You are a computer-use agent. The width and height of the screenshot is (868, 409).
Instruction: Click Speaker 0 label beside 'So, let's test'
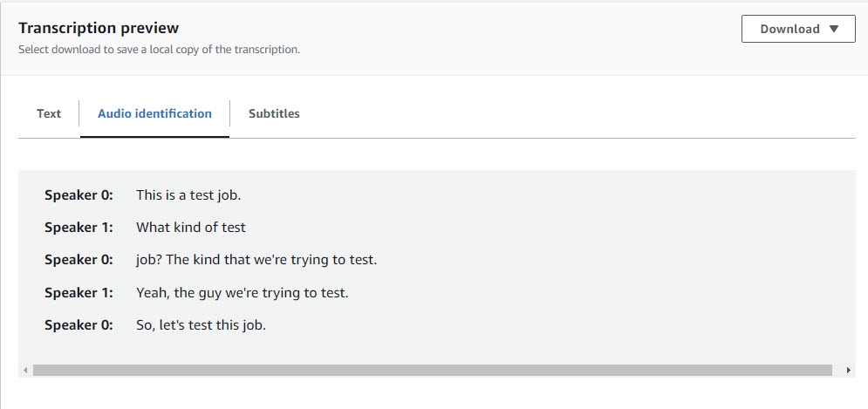point(79,325)
